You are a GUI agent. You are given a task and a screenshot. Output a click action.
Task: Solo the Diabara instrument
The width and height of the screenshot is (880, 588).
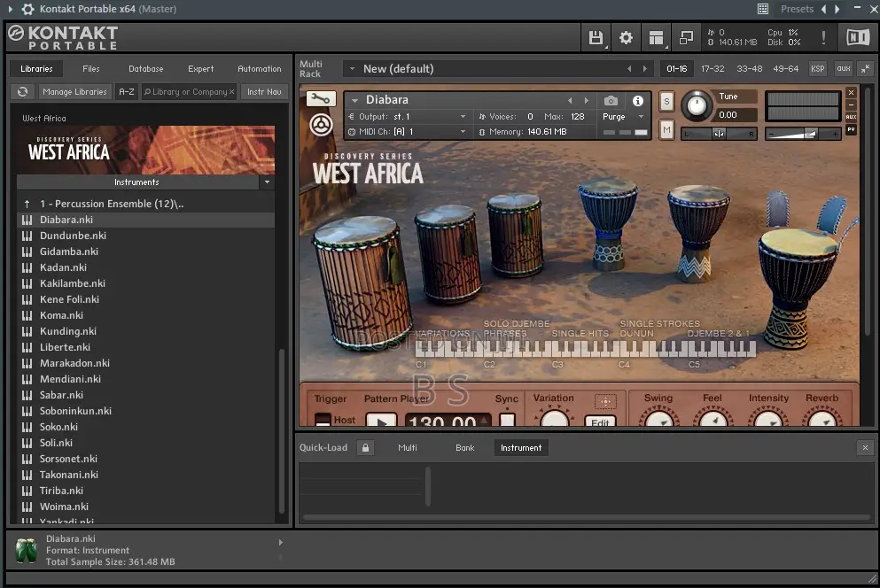click(666, 102)
